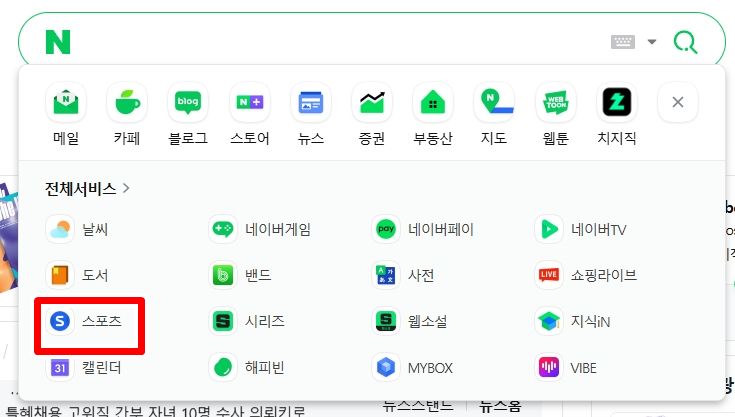
Task: Click the 웹소설 text label
Action: 427,321
